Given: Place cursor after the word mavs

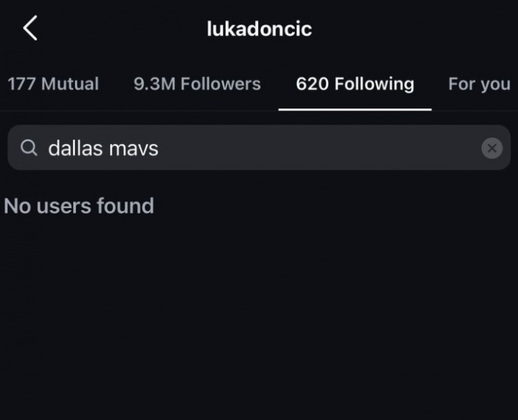Looking at the screenshot, I should click(160, 148).
